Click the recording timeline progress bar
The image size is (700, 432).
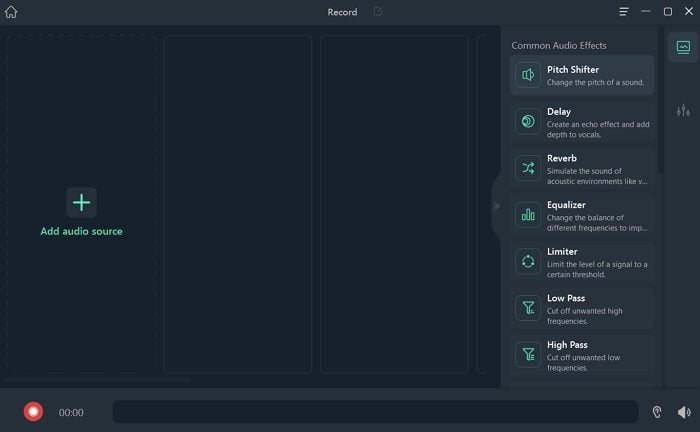tap(375, 411)
